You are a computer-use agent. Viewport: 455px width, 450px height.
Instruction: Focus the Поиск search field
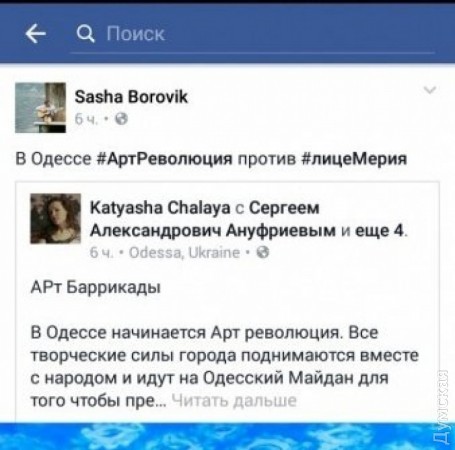252,34
